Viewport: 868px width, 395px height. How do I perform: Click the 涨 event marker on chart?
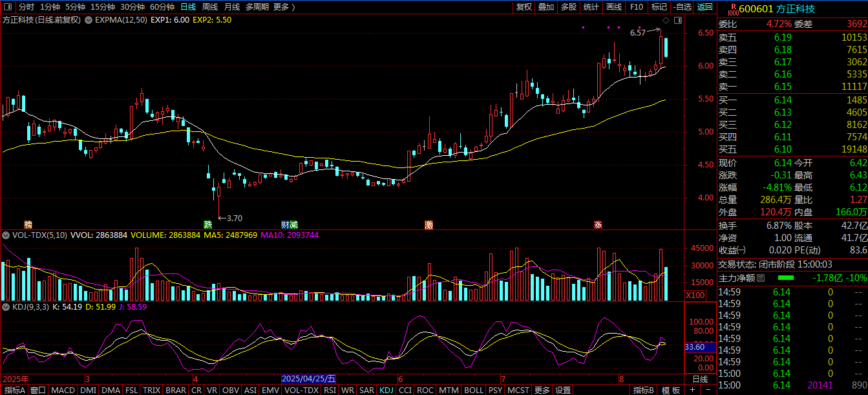598,224
